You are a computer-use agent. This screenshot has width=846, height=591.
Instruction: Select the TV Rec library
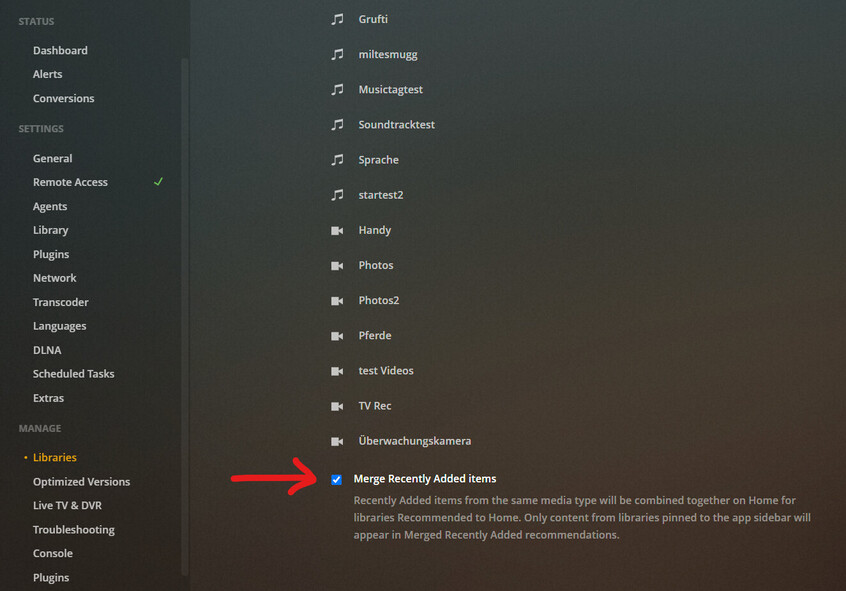pyautogui.click(x=374, y=406)
